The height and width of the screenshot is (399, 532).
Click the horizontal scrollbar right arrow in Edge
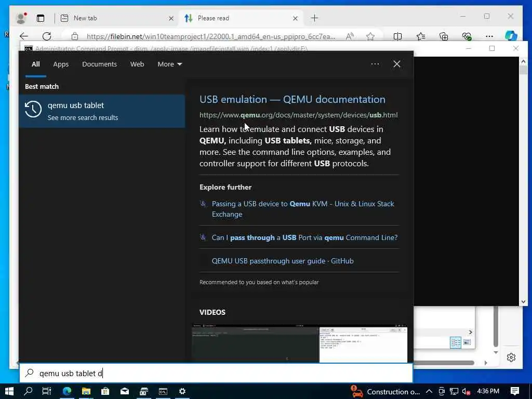(x=486, y=363)
